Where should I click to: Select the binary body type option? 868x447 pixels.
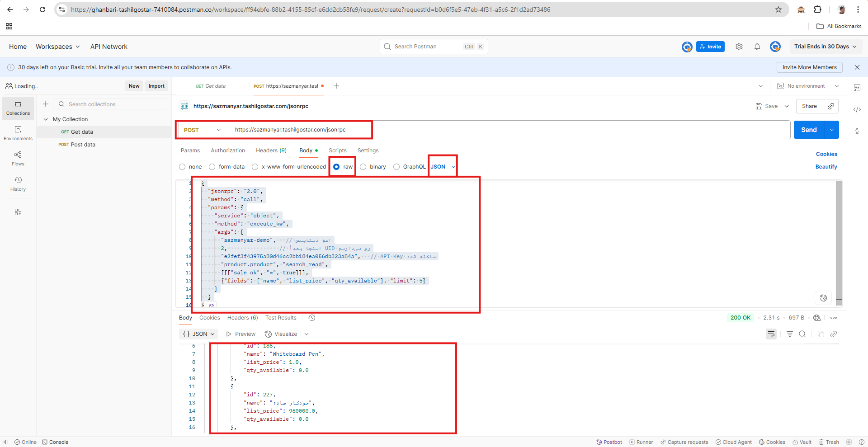363,167
